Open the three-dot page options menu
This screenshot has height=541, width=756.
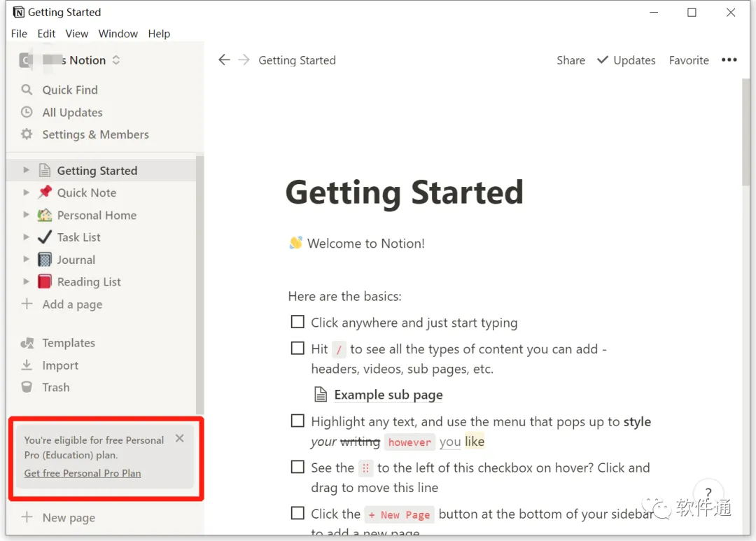click(729, 59)
